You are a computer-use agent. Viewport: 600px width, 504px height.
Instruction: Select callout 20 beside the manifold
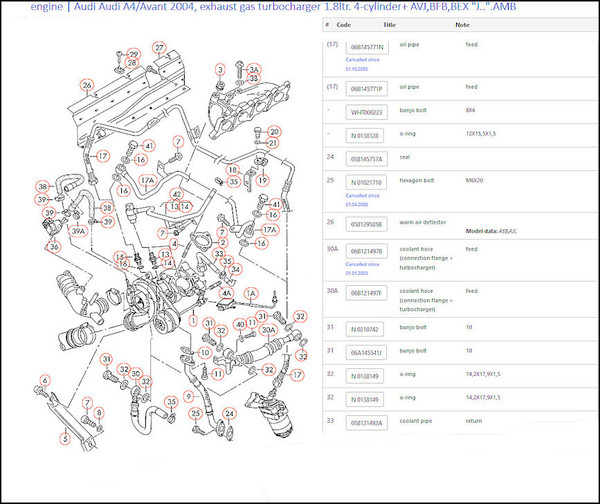tap(273, 130)
